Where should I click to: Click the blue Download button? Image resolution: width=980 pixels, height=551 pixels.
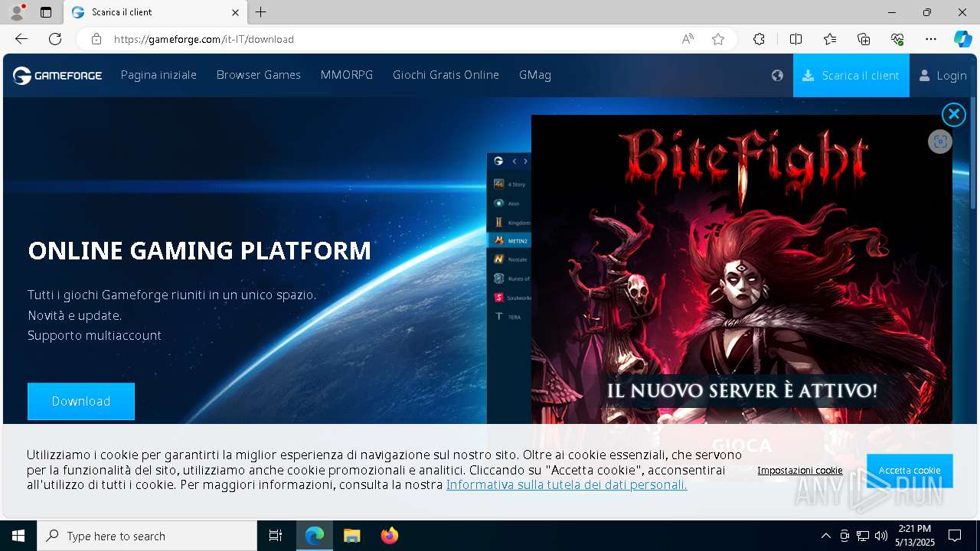81,401
